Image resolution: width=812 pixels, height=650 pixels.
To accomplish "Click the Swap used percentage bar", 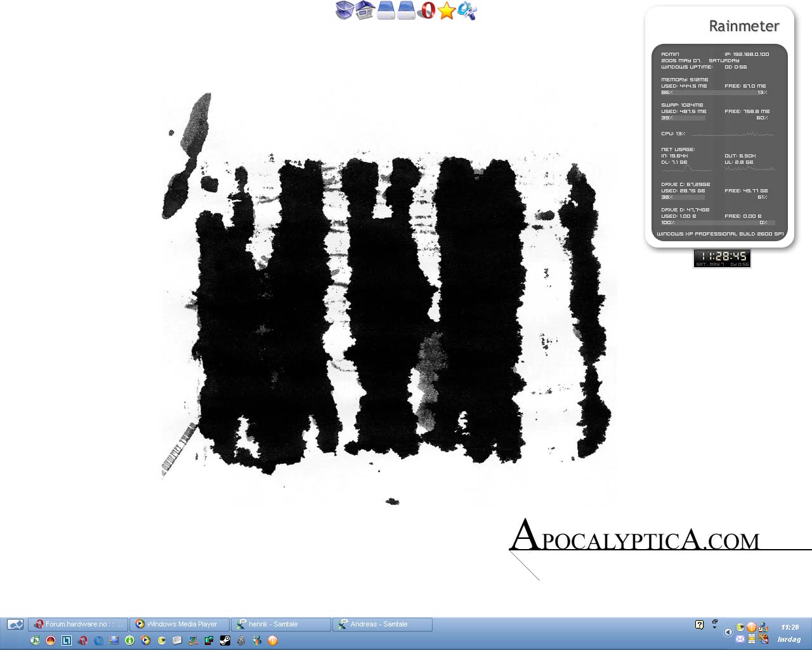I will point(683,118).
